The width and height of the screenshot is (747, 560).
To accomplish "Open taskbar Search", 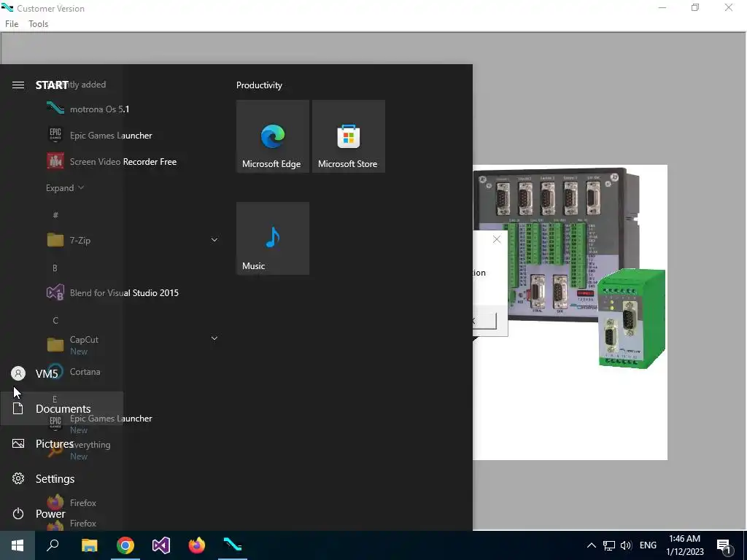I will point(53,545).
